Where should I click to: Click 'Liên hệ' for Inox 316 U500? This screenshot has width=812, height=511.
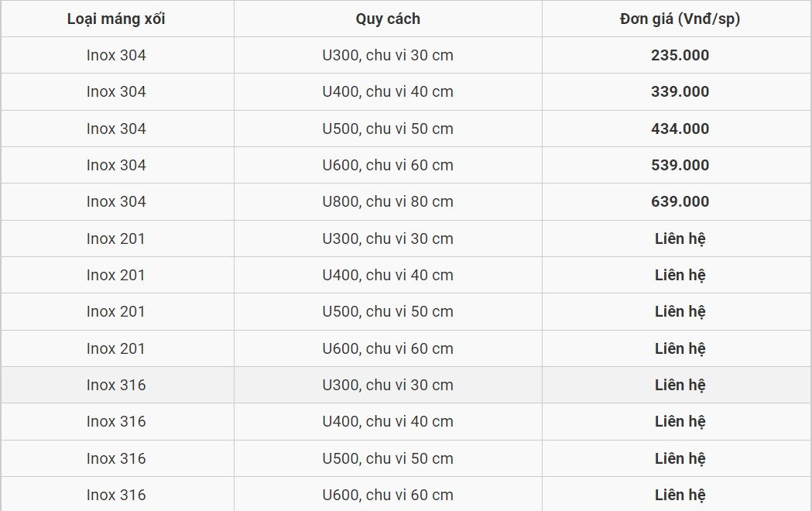click(x=680, y=458)
